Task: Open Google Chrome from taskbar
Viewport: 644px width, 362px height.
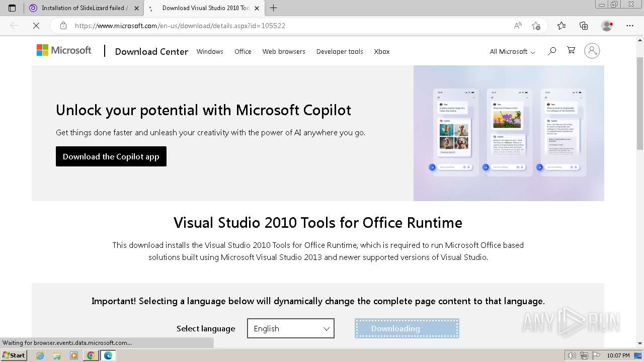Action: [91, 355]
